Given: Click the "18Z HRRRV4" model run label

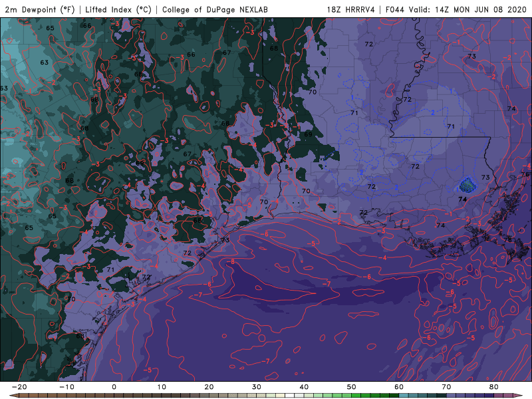Looking at the screenshot, I should pyautogui.click(x=350, y=9).
